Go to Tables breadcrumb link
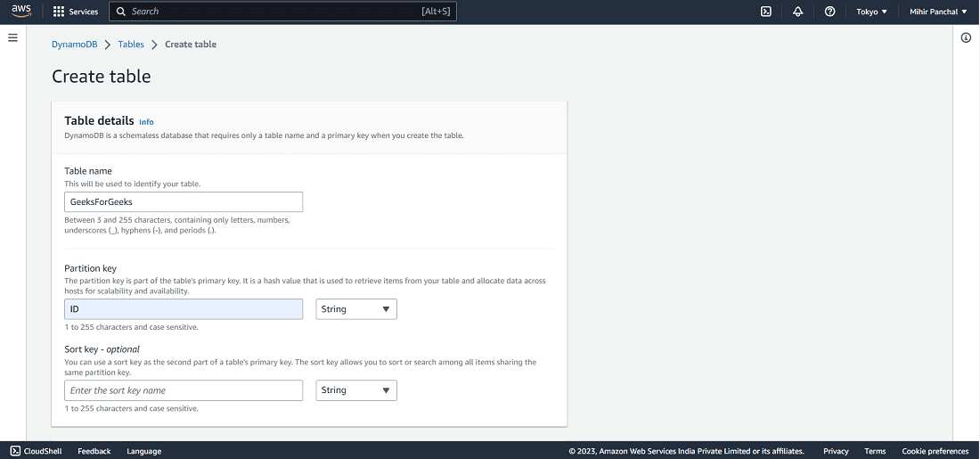This screenshot has width=980, height=459. click(131, 45)
